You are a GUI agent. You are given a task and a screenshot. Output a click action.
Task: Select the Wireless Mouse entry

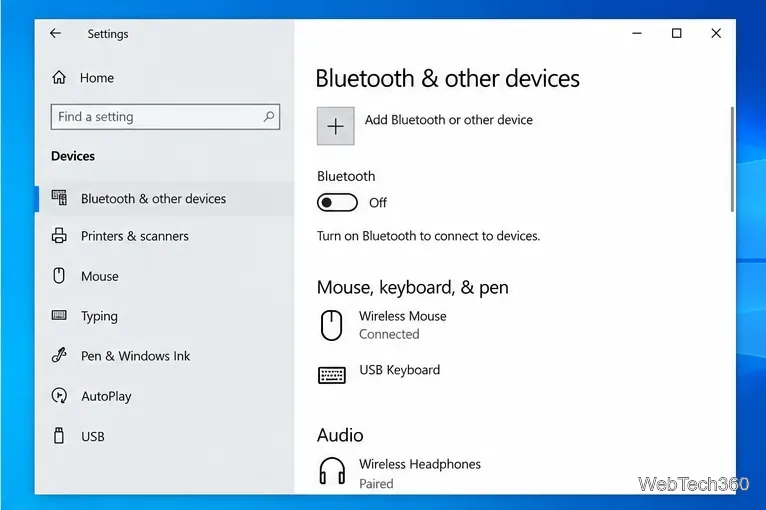383,325
